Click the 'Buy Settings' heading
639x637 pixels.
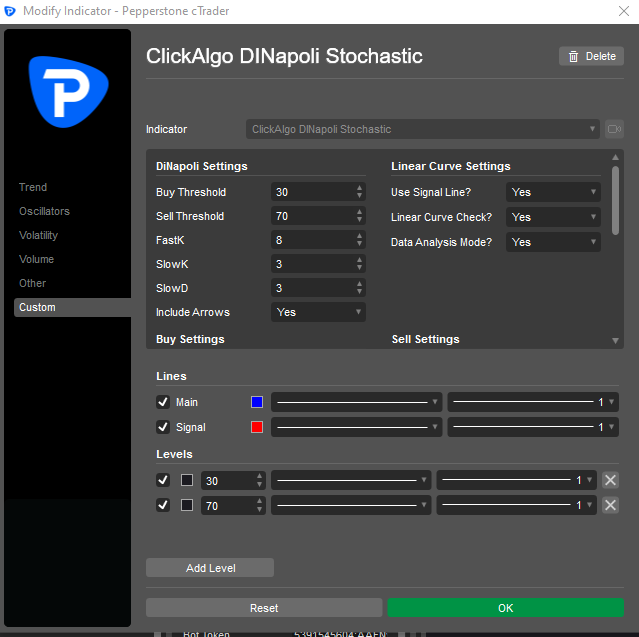190,339
